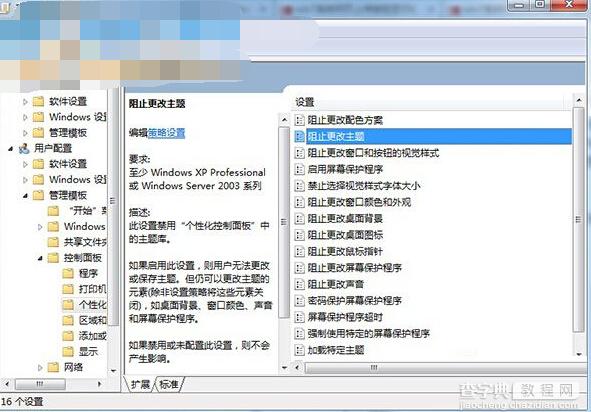Select the 个性化 tree item
Screen dimensions: 591x412
92,305
